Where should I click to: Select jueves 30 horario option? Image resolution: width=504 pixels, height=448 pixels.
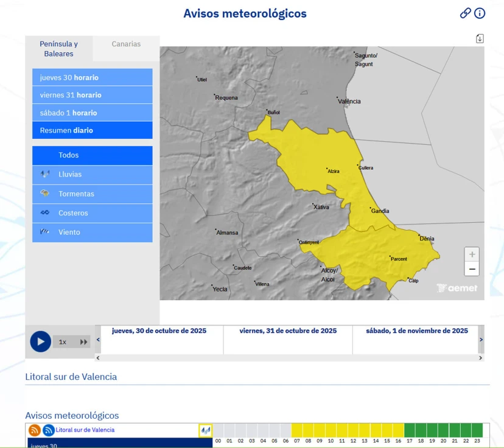click(x=92, y=77)
